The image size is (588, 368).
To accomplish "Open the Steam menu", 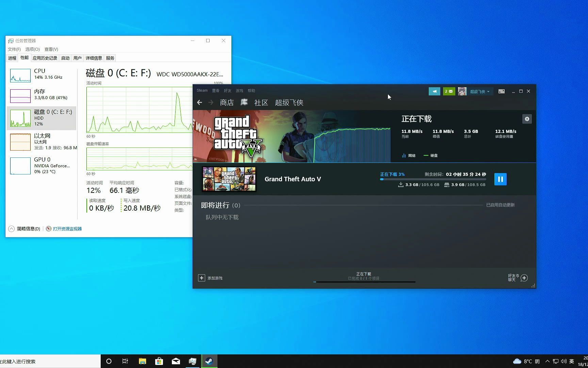I will click(x=202, y=91).
